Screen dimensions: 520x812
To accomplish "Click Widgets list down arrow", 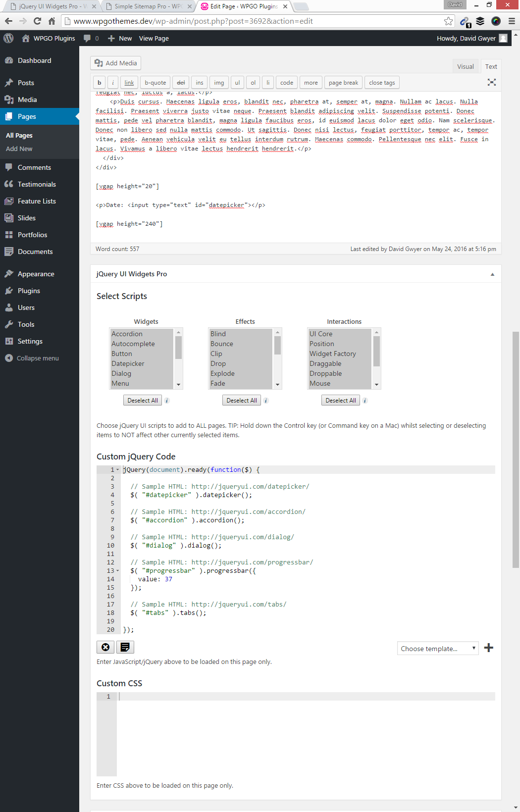I will [x=179, y=385].
